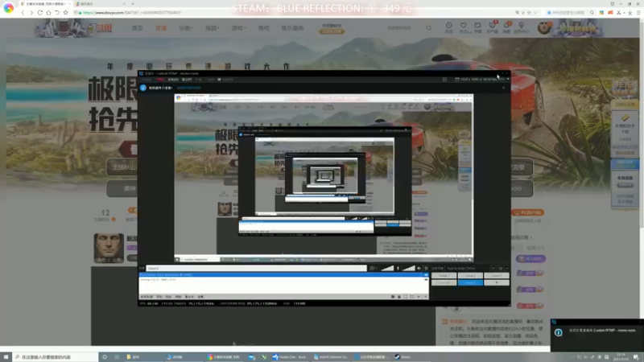The image size is (644, 362).
Task: Open the Windows notification center icon
Action: coord(637,357)
